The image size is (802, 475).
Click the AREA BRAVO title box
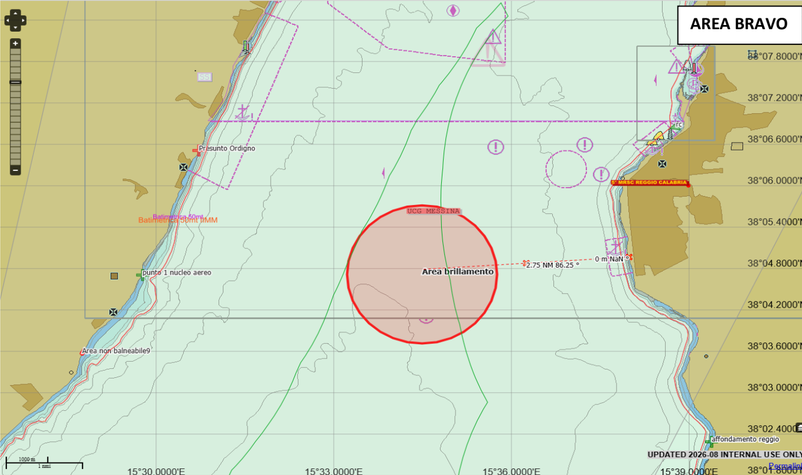coord(740,24)
